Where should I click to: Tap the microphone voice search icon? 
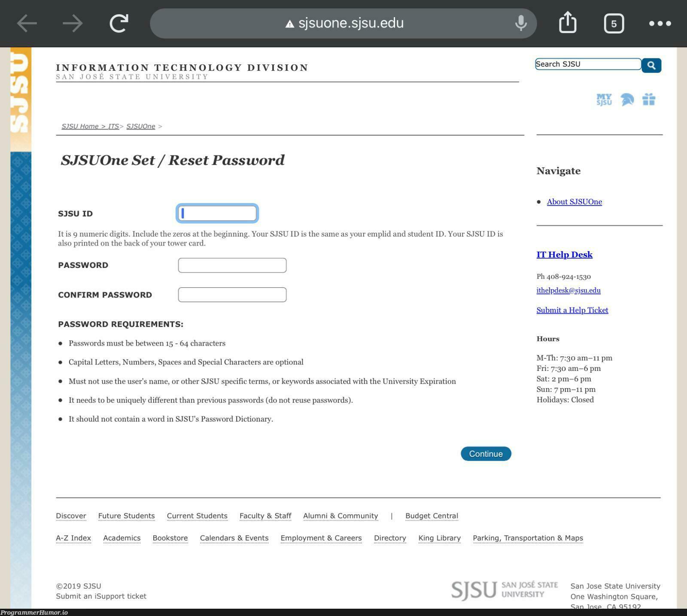[521, 23]
